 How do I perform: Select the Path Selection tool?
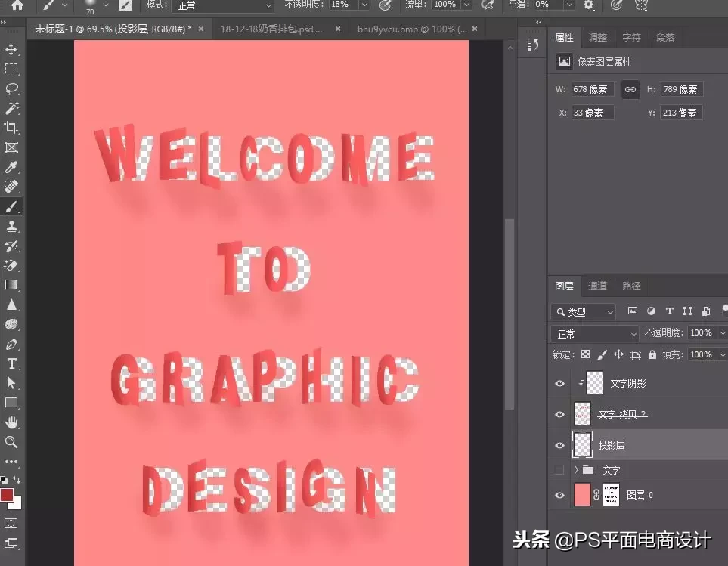tap(11, 382)
